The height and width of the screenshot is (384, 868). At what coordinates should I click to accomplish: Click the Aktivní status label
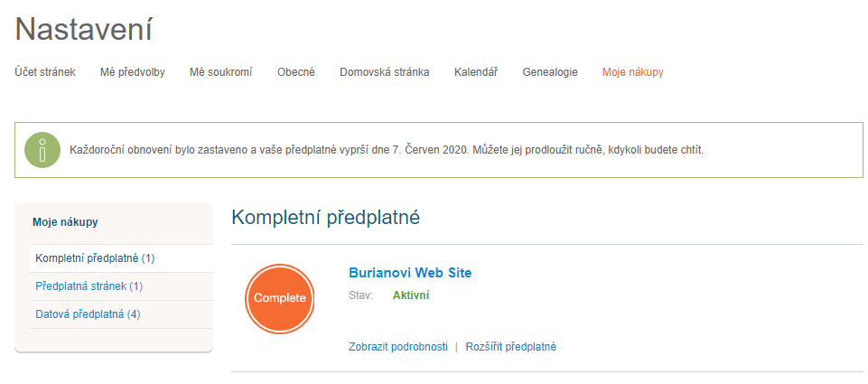(x=411, y=295)
